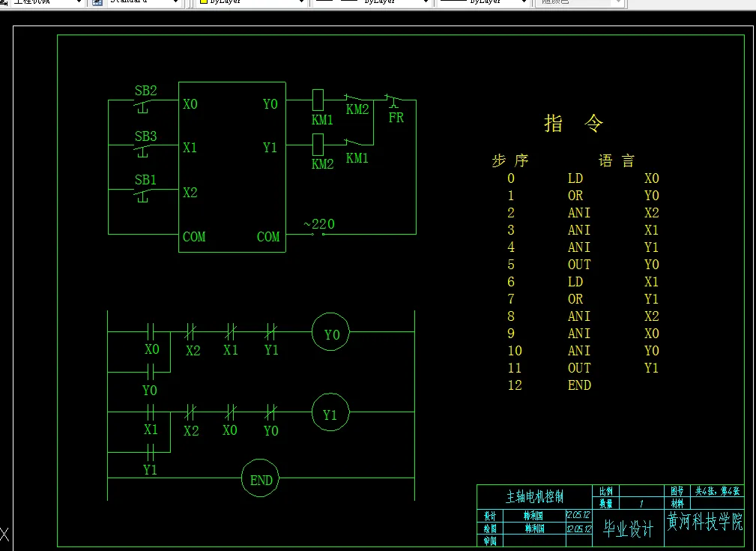Select Y0 self-holding contact label below X0
This screenshot has height=551, width=756.
point(149,391)
